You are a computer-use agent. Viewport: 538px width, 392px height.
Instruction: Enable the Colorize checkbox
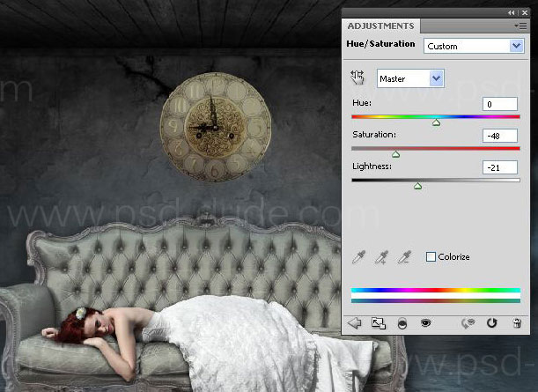431,257
